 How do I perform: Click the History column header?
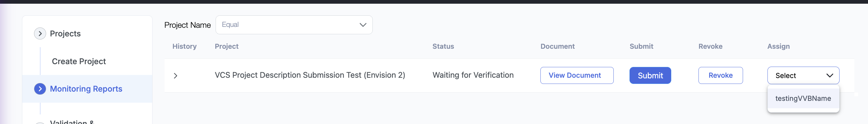[x=184, y=46]
